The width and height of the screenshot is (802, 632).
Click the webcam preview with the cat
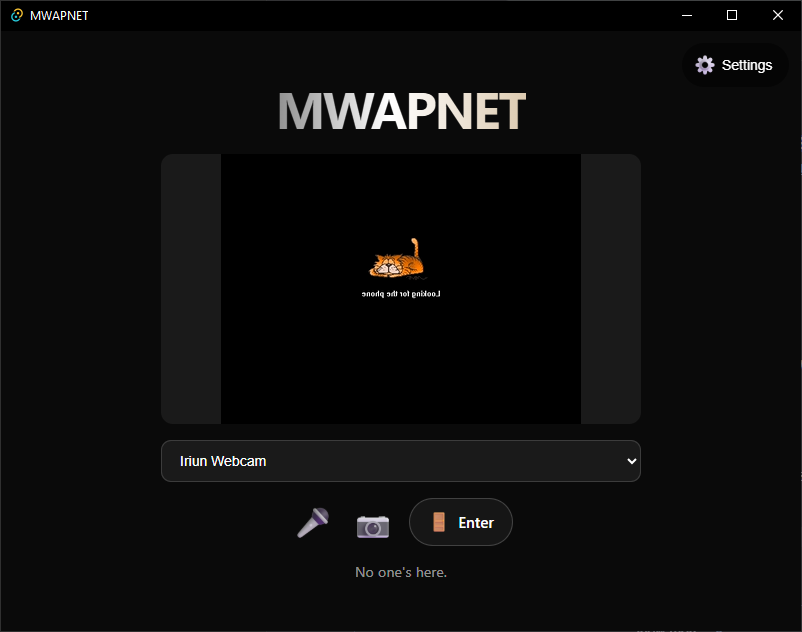click(401, 289)
